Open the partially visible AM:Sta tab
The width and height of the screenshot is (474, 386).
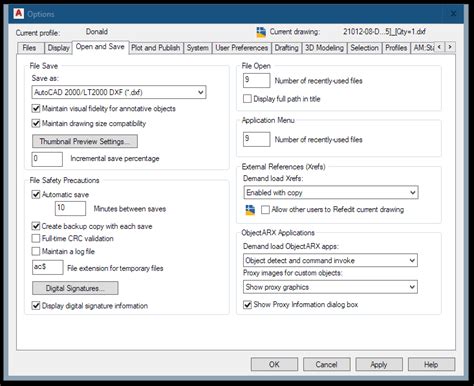[x=423, y=48]
